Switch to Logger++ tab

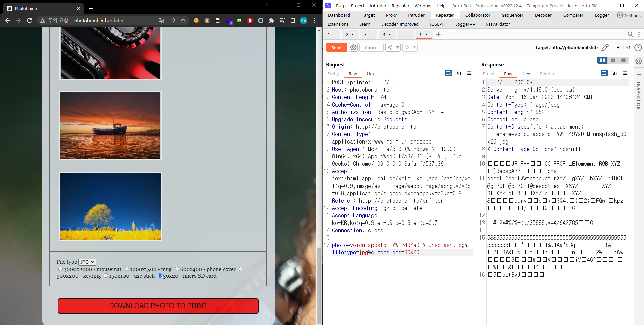pyautogui.click(x=465, y=24)
